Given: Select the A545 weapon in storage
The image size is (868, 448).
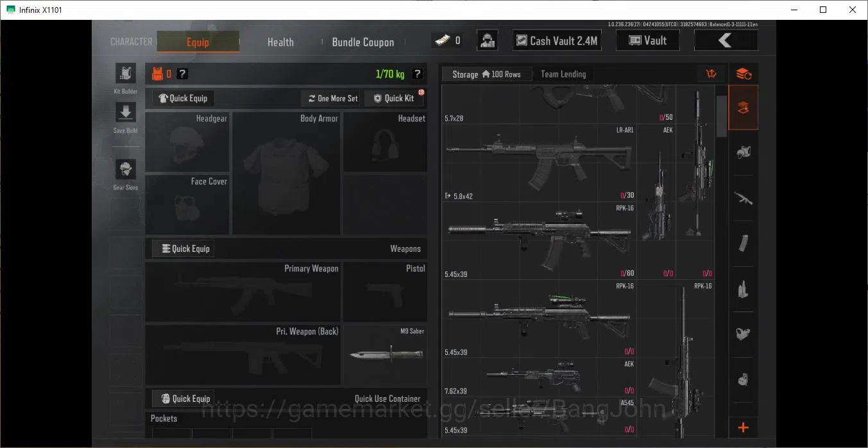Looking at the screenshot, I should [539, 417].
